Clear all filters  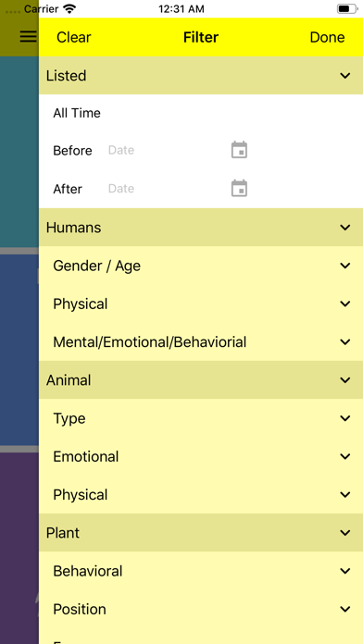coord(73,37)
